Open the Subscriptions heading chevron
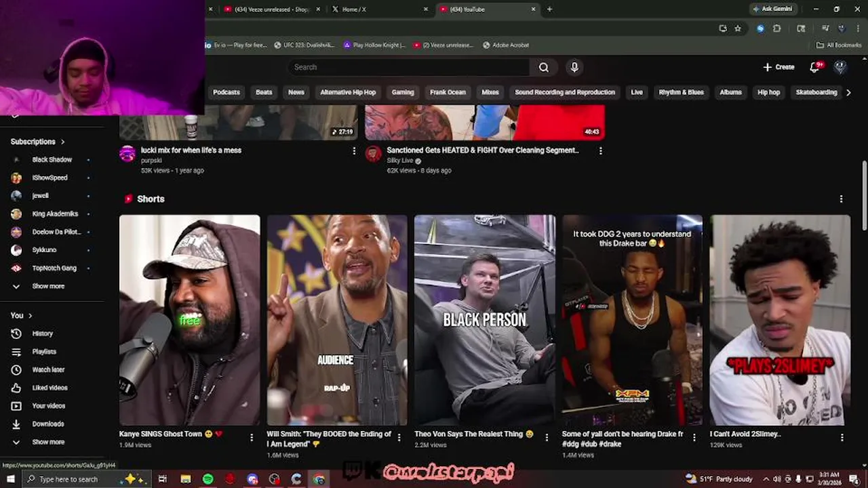This screenshot has height=488, width=868. [x=62, y=142]
